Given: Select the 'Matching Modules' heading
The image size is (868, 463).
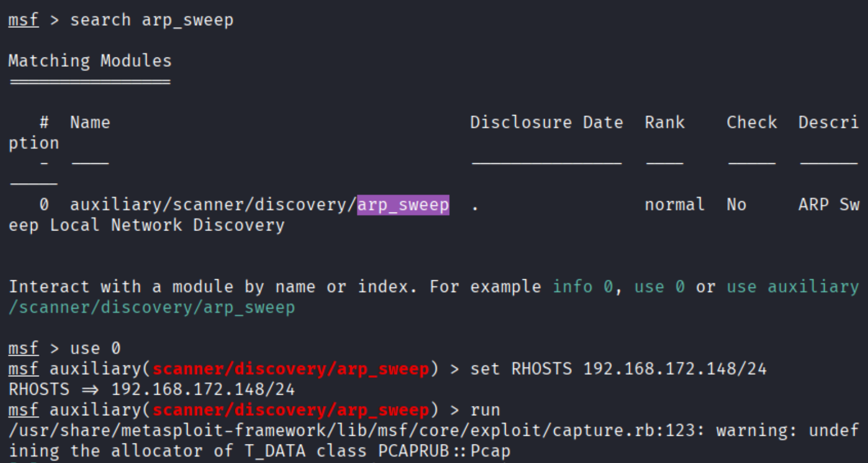Looking at the screenshot, I should 90,61.
